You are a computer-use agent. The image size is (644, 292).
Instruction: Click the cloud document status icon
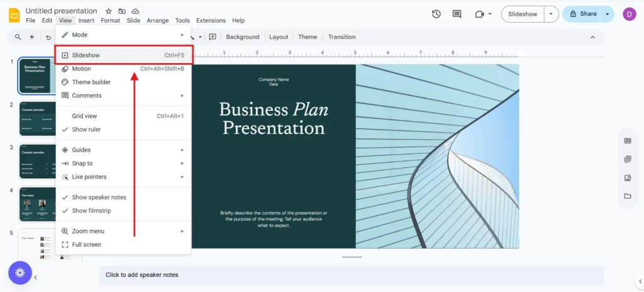(x=135, y=11)
